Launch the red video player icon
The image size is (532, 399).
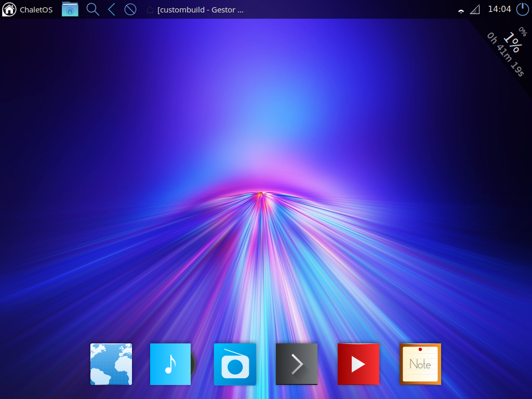(x=358, y=364)
